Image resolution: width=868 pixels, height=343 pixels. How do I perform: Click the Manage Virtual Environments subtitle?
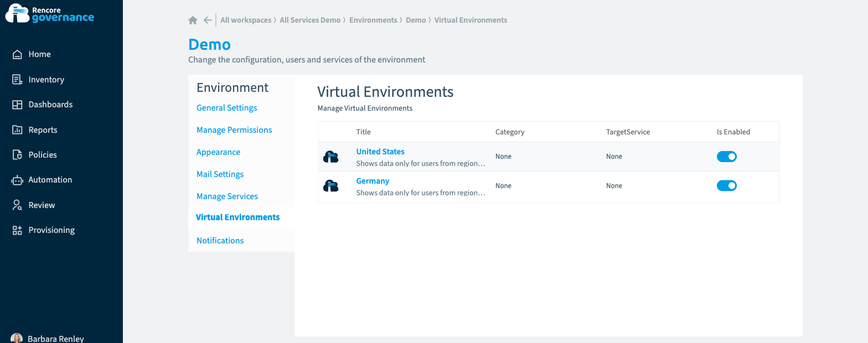pyautogui.click(x=365, y=108)
